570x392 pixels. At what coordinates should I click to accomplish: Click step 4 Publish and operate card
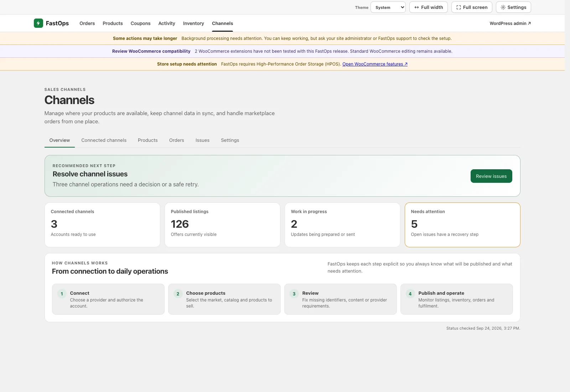457,299
